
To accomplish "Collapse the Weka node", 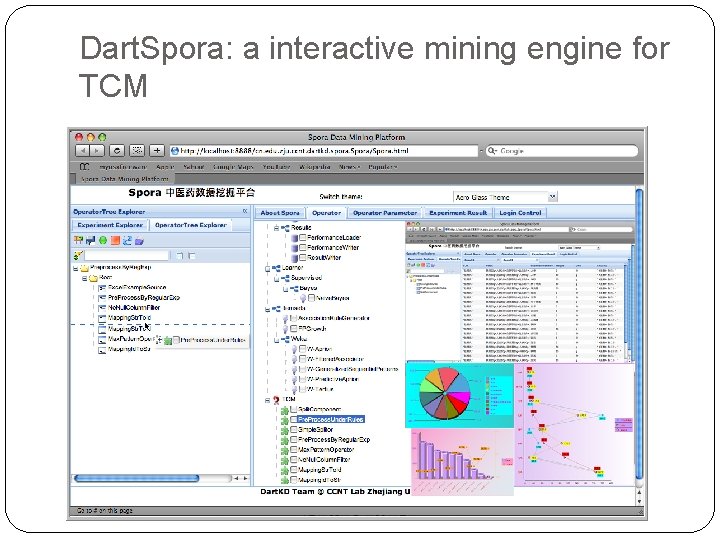I will [276, 339].
